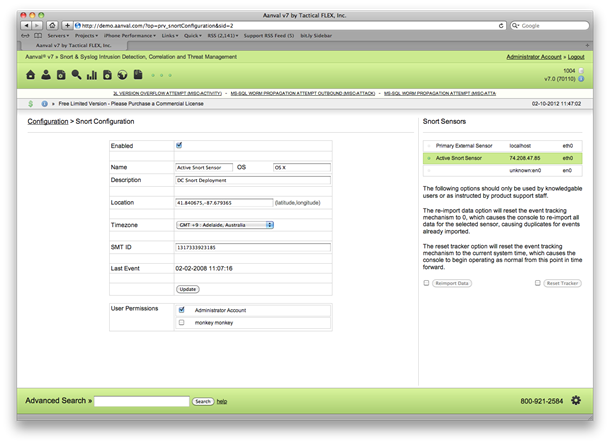Open the user account icon in toolbar
The width and height of the screenshot is (610, 444).
46,75
